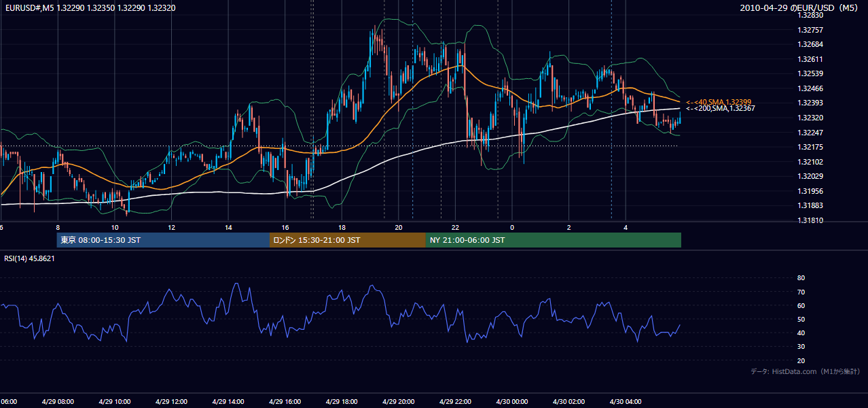Click price axis value 1.31810
Image resolution: width=868 pixels, height=408 pixels.
[810, 220]
